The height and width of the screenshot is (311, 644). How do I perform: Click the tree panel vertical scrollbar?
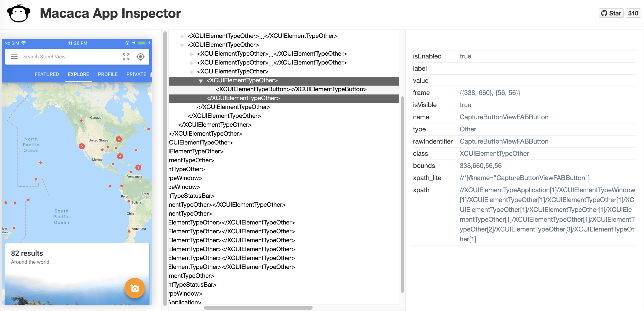tap(402, 195)
